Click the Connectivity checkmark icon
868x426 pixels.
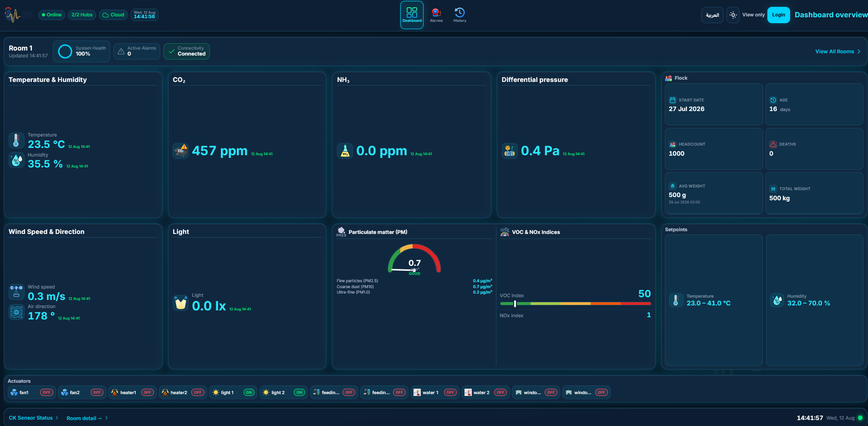(172, 51)
